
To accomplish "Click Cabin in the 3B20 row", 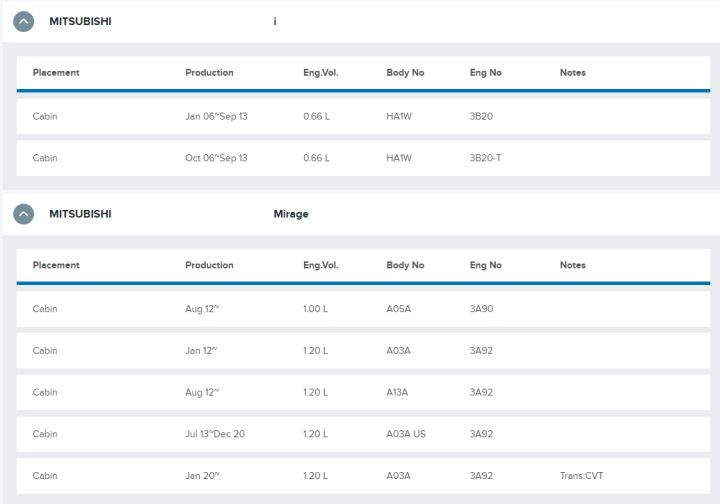I will pyautogui.click(x=45, y=117).
